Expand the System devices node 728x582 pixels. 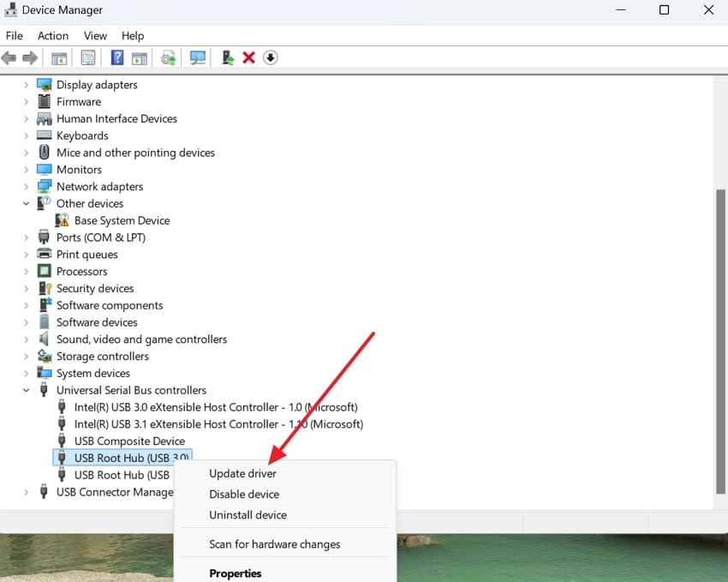[26, 373]
